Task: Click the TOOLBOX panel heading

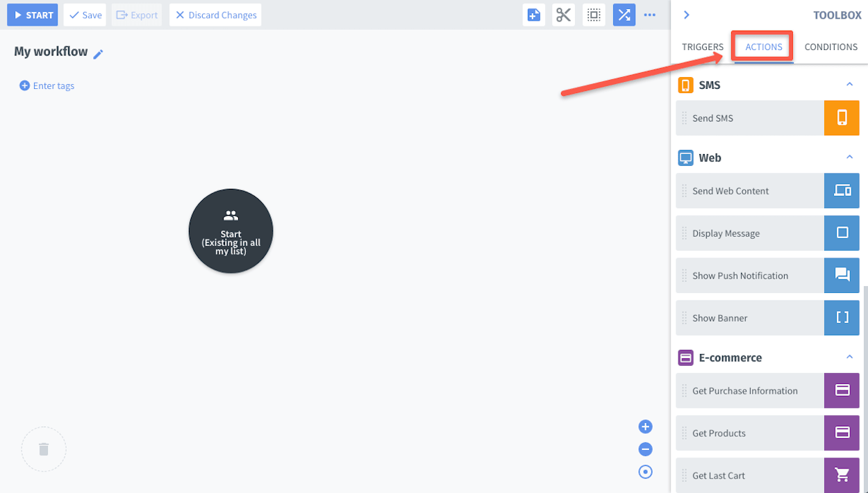Action: pos(837,15)
